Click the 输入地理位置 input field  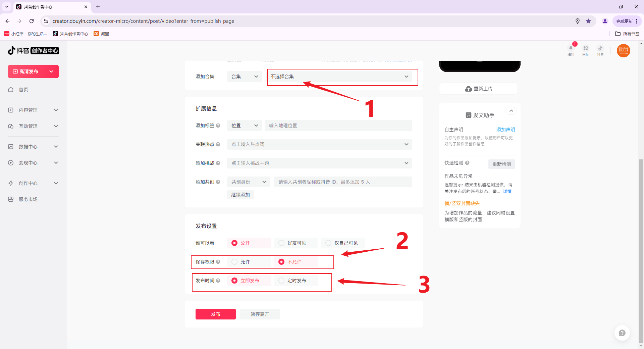click(x=338, y=126)
